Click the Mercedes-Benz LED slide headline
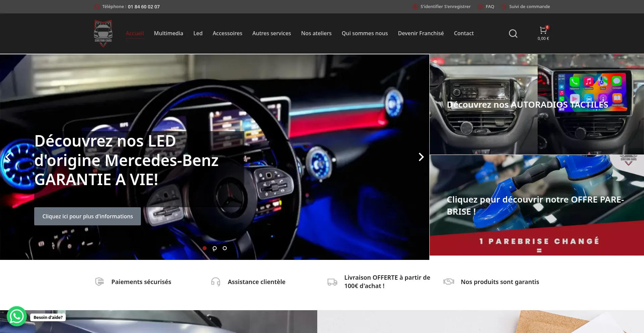 click(126, 160)
